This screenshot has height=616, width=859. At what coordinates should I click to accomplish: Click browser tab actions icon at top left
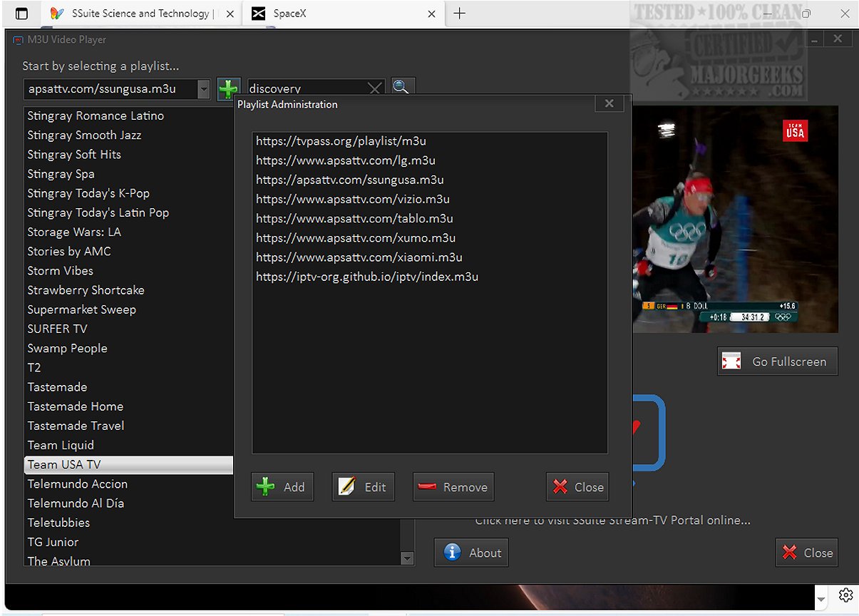(x=22, y=14)
